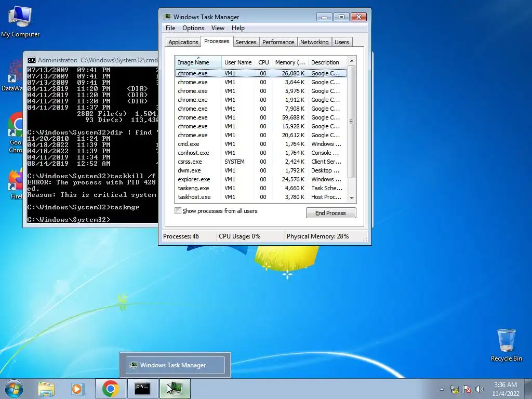Switch to the Networking tab
Image resolution: width=532 pixels, height=399 pixels.
(314, 42)
